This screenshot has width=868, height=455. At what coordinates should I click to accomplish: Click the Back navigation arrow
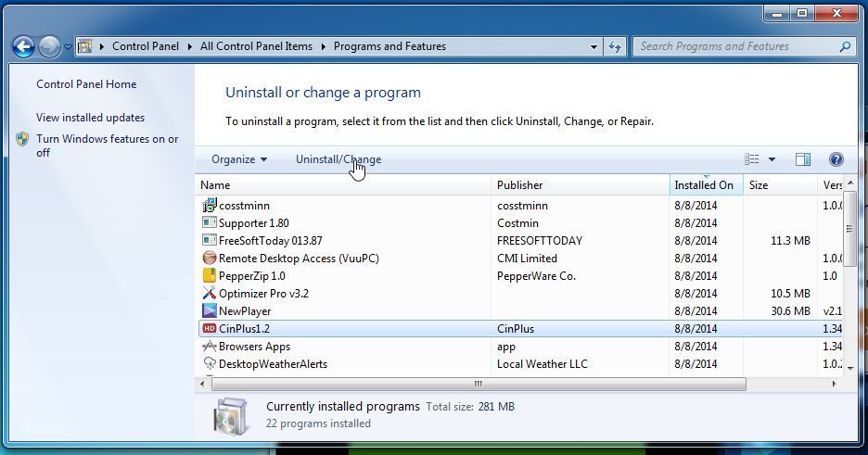pos(24,47)
